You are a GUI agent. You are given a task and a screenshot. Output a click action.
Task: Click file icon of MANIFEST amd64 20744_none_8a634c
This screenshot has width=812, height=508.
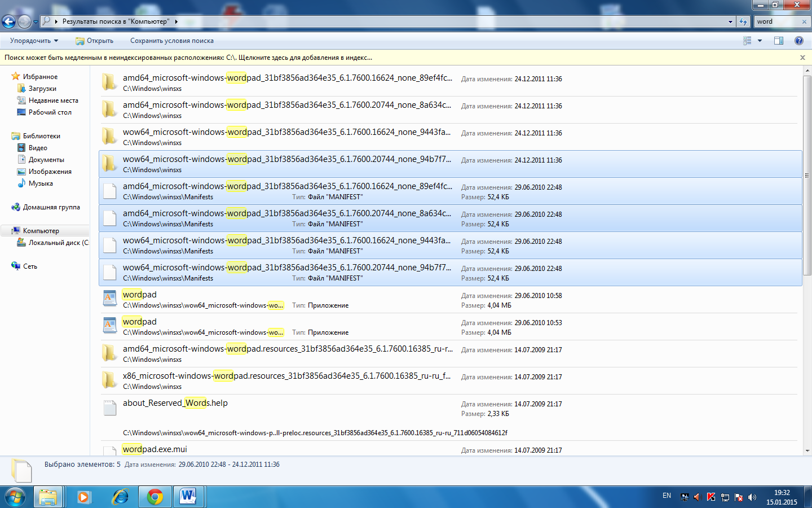tap(110, 218)
